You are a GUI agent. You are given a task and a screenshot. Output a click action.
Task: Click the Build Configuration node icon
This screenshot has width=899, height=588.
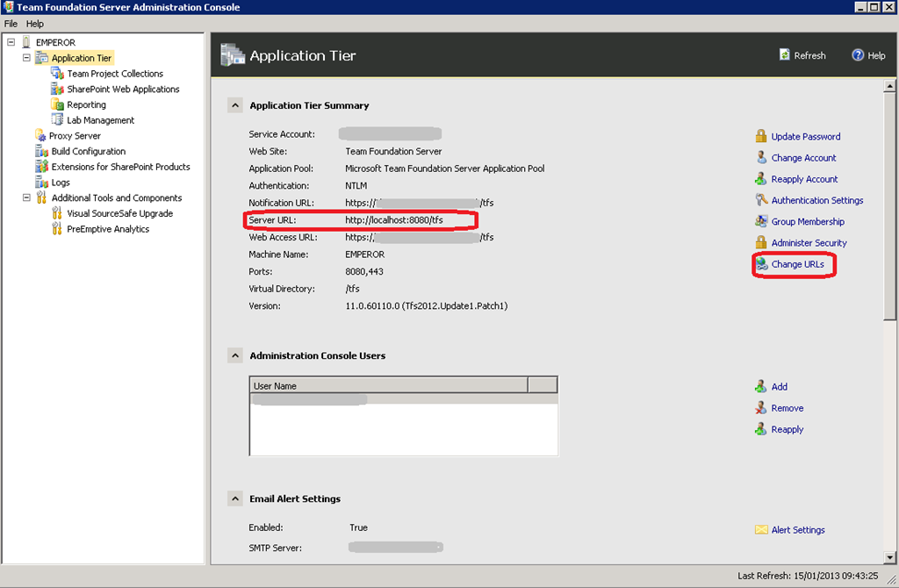tap(42, 151)
